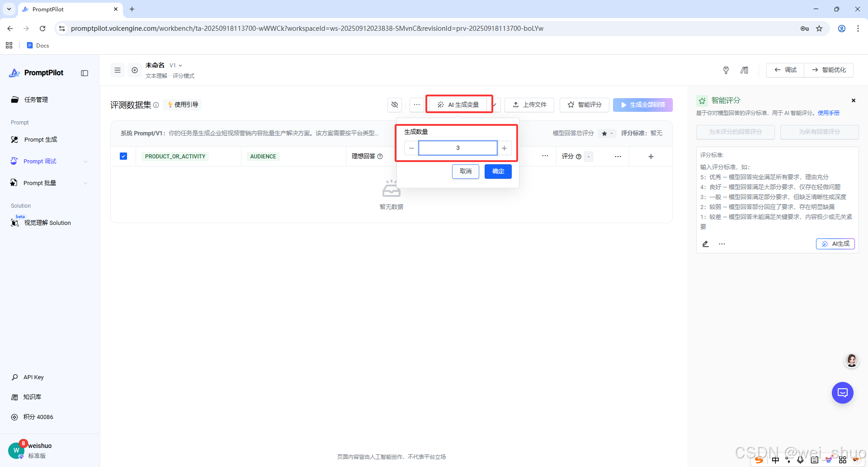Click the star rating beside 模型回答总评分

[x=607, y=133]
